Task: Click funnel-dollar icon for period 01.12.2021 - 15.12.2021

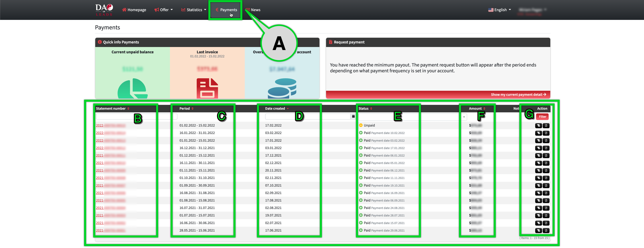Action: pyautogui.click(x=538, y=156)
